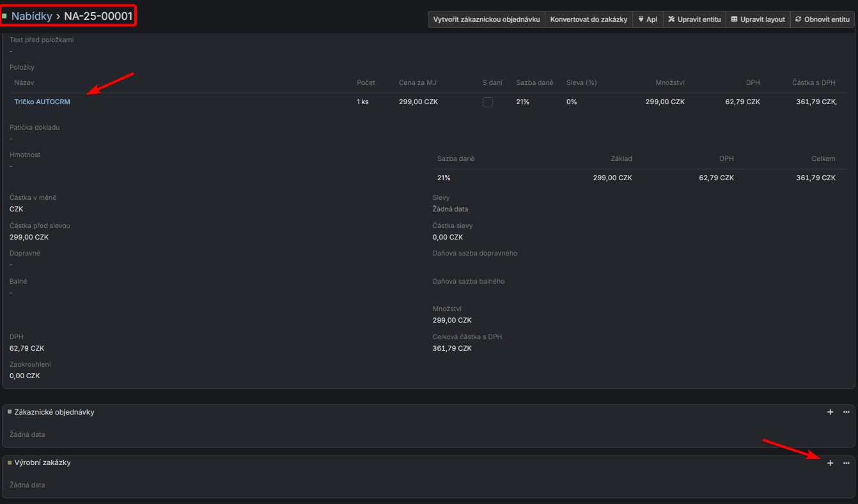Open Upravit entitu tools button

click(x=694, y=20)
